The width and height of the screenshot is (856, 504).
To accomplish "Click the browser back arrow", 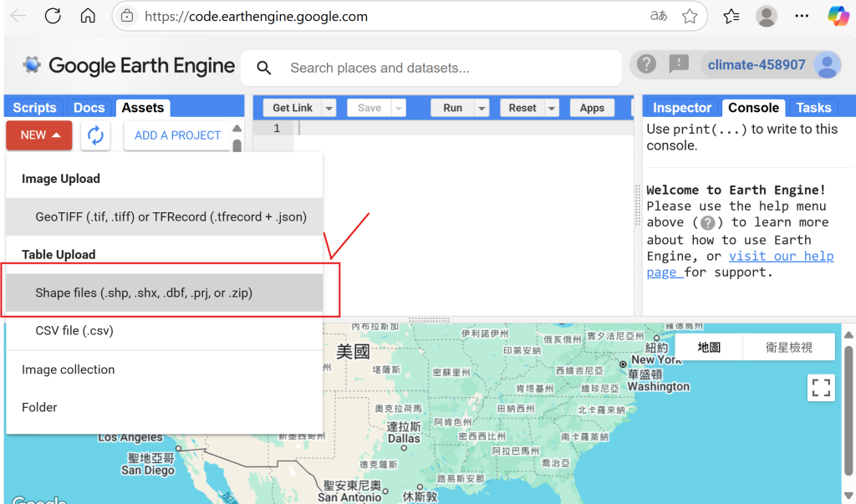I will pos(18,16).
